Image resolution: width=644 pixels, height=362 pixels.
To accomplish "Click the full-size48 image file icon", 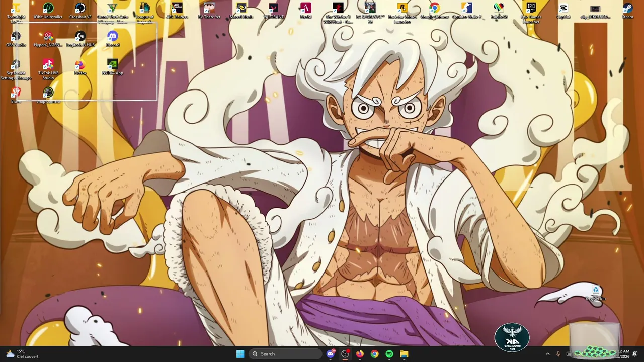I will pyautogui.click(x=499, y=11).
